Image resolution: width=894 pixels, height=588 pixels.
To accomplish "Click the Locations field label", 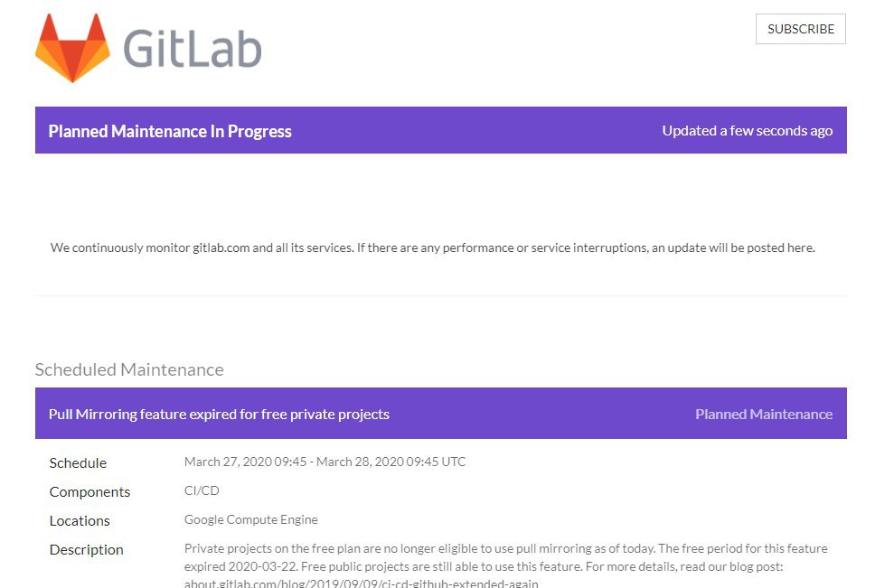I will pos(80,521).
